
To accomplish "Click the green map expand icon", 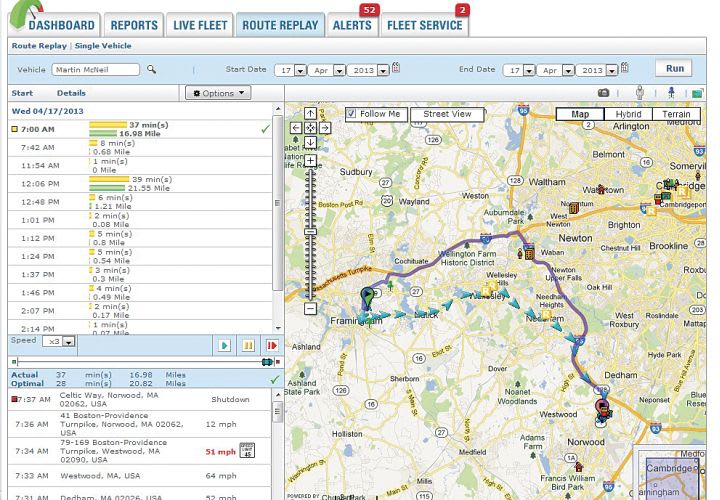I will tap(697, 93).
